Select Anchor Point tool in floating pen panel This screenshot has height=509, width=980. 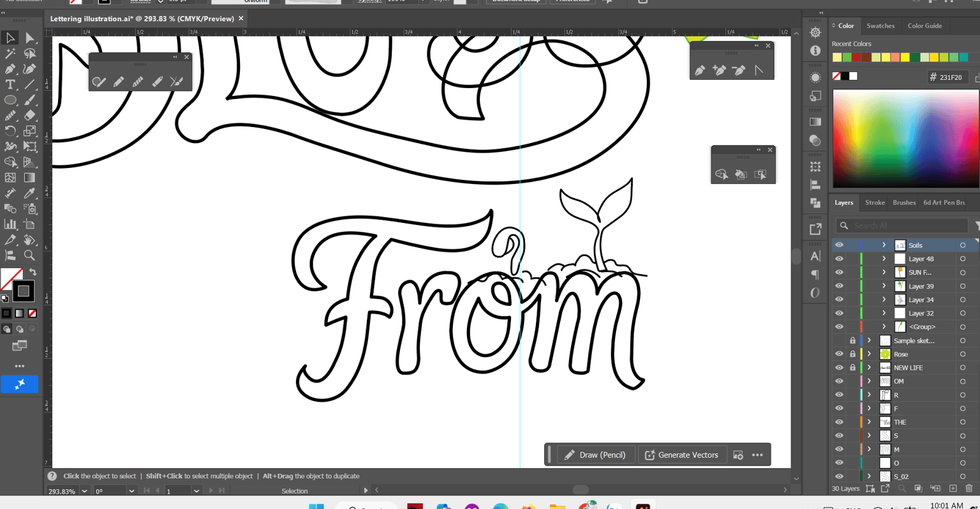point(759,70)
